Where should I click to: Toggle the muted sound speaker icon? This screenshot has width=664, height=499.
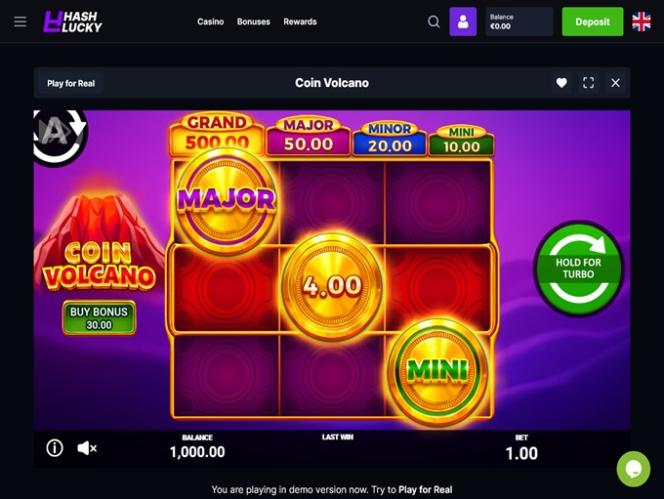(87, 448)
